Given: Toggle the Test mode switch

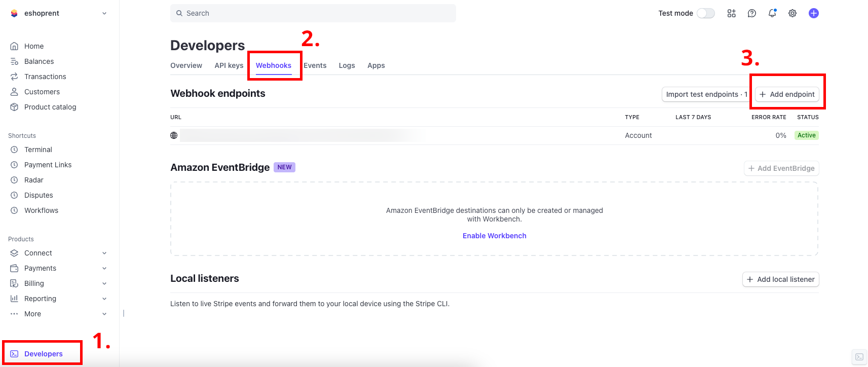Looking at the screenshot, I should (705, 13).
